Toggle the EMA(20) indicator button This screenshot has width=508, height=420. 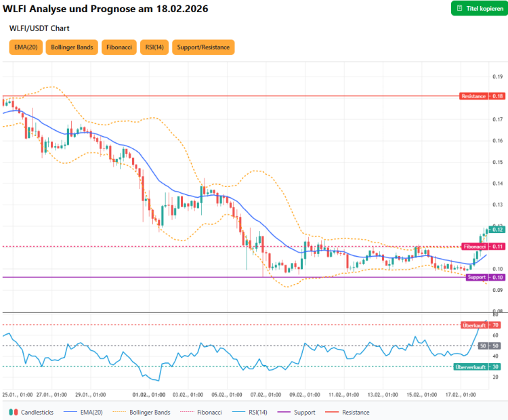point(24,47)
